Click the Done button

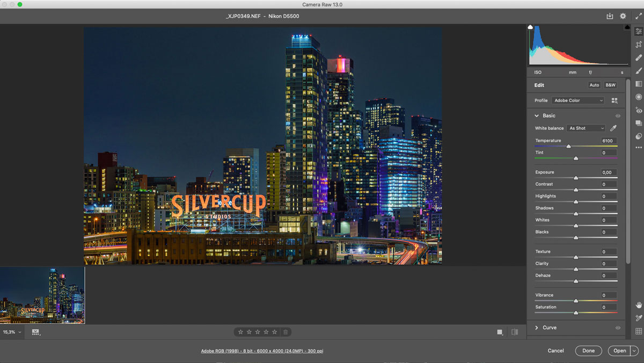(x=589, y=351)
